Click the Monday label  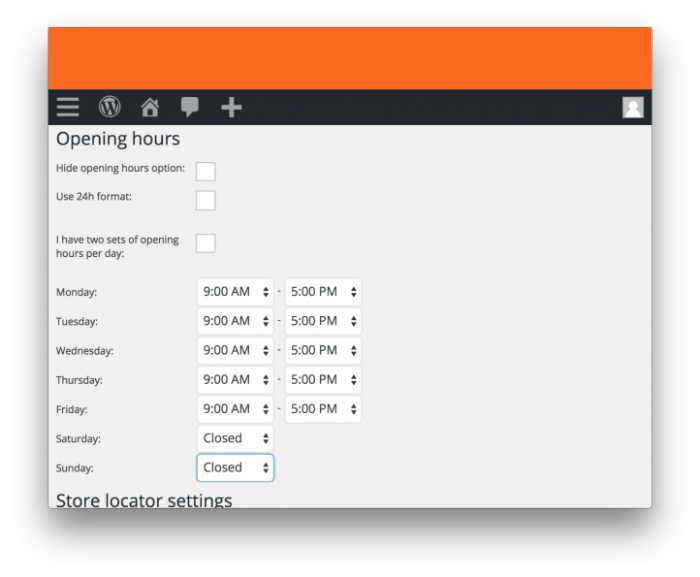[76, 292]
